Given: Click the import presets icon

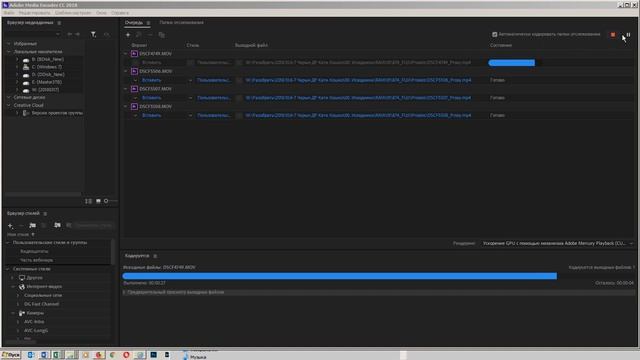Looking at the screenshot, I should tap(57, 225).
